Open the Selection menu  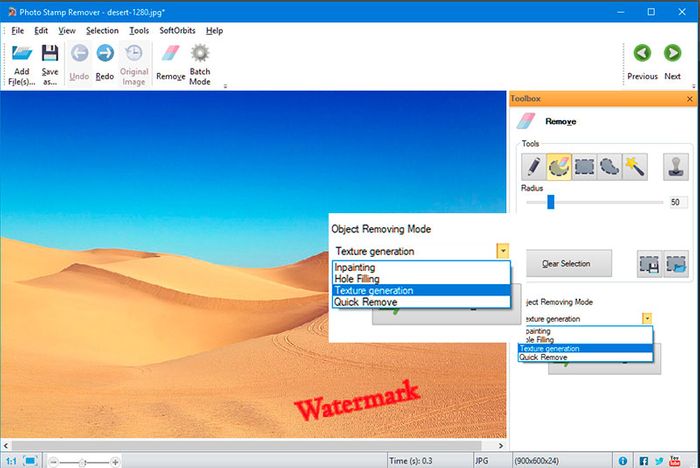102,30
